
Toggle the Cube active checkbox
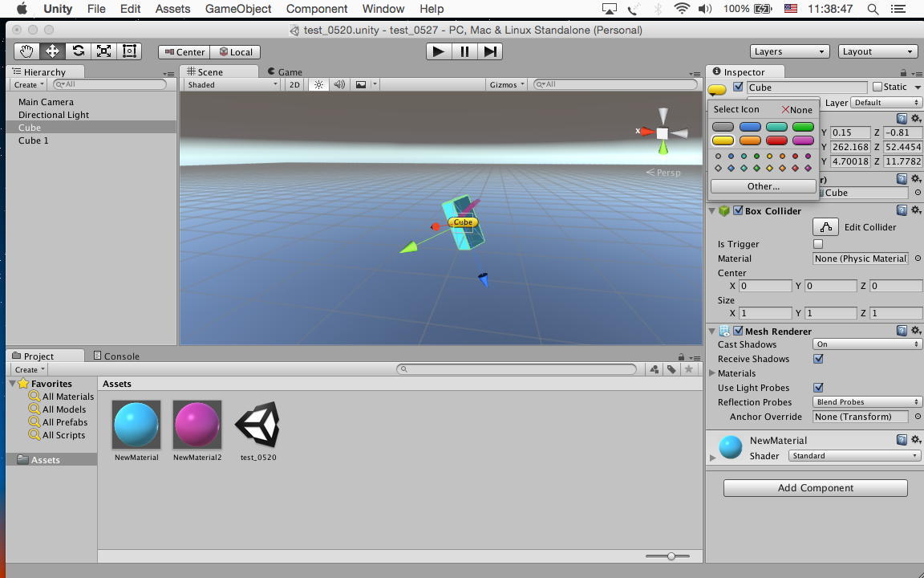[738, 88]
